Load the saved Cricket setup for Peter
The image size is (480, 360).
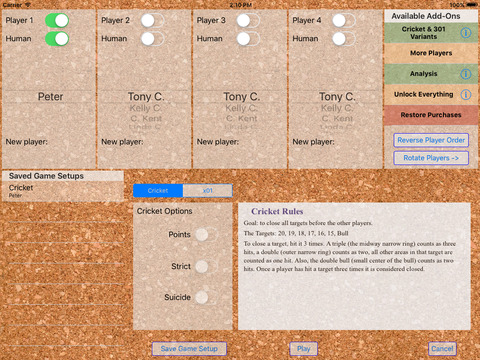[x=63, y=191]
